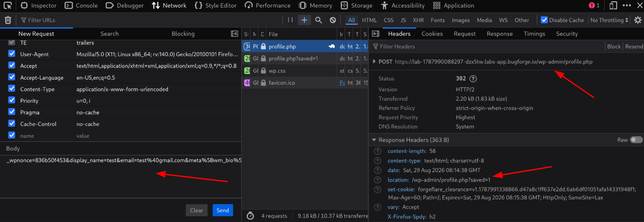Image resolution: width=644 pixels, height=222 pixels.
Task: Click the request body text area
Action: click(121, 176)
